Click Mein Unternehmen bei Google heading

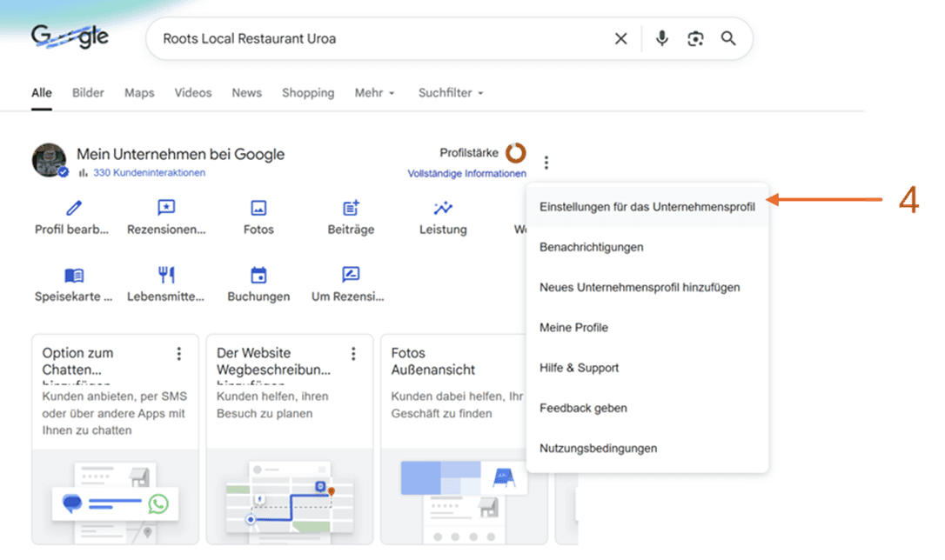(180, 154)
